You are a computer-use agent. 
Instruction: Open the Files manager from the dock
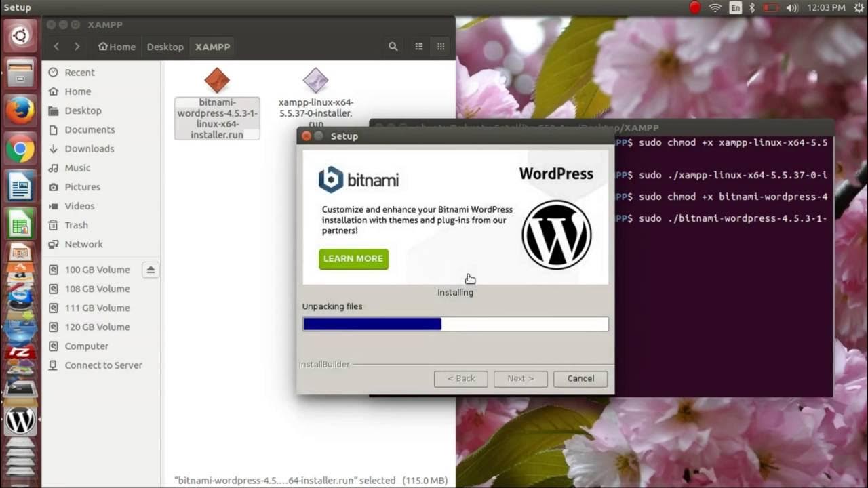(20, 73)
